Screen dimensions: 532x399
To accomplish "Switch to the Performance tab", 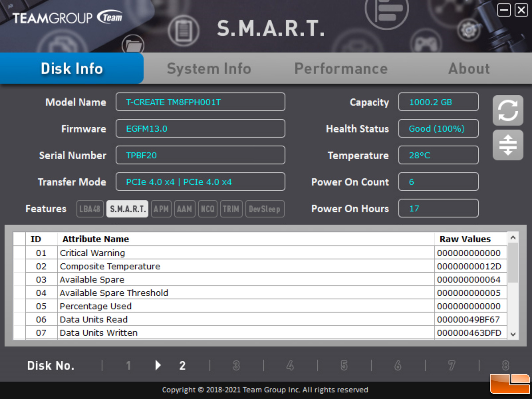I will 341,69.
